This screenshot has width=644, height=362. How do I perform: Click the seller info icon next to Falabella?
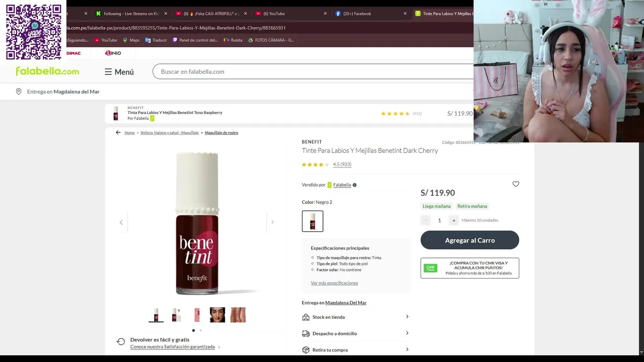tap(354, 185)
